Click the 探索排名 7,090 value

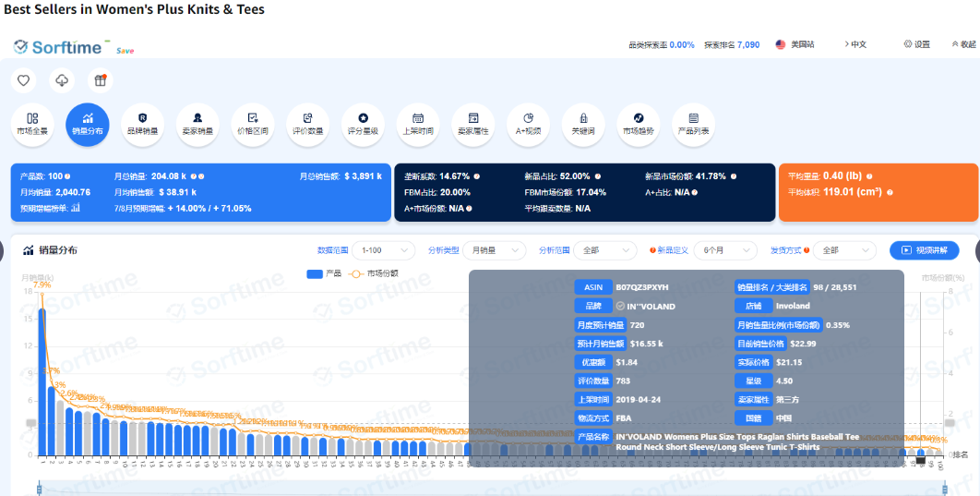click(748, 45)
